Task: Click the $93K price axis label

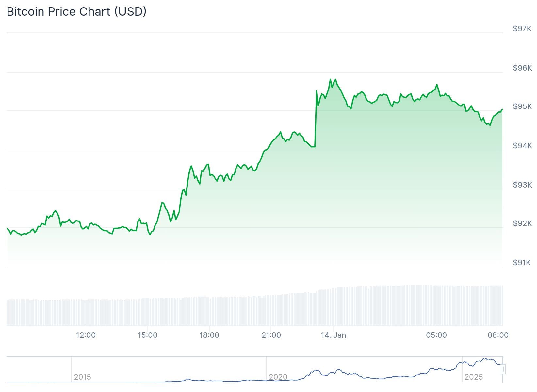Action: coord(522,185)
